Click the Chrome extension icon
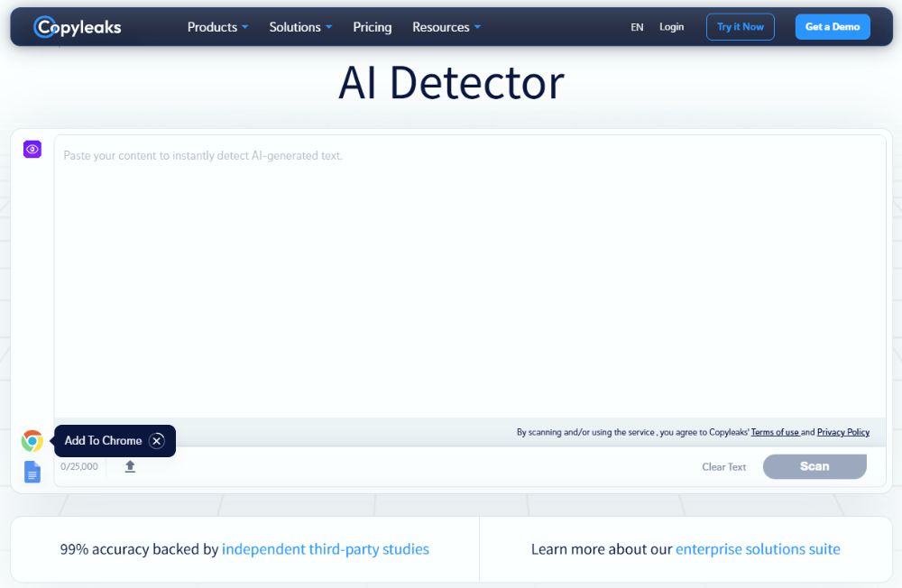902x588 pixels. (32, 441)
